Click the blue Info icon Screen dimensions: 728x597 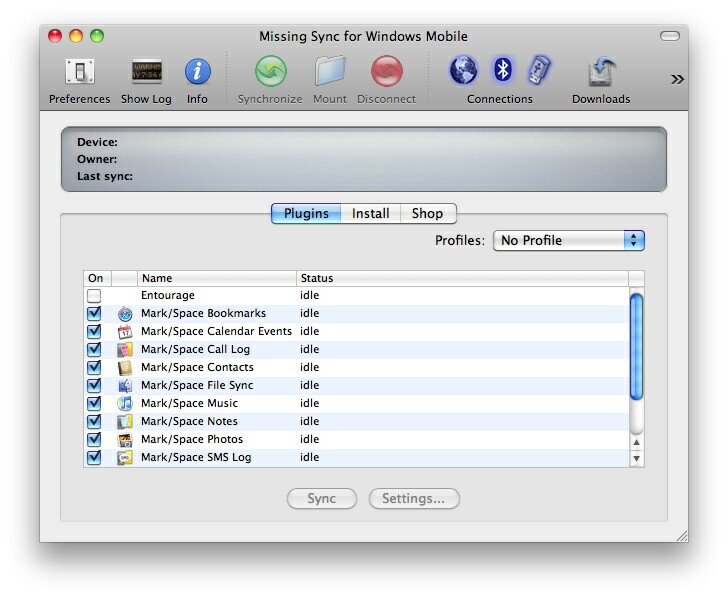pos(198,71)
